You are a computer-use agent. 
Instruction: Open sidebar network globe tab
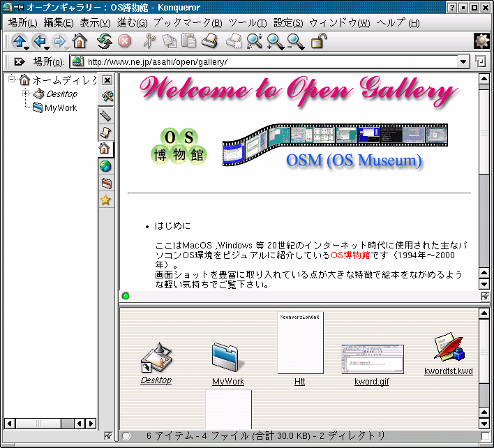coord(105,166)
